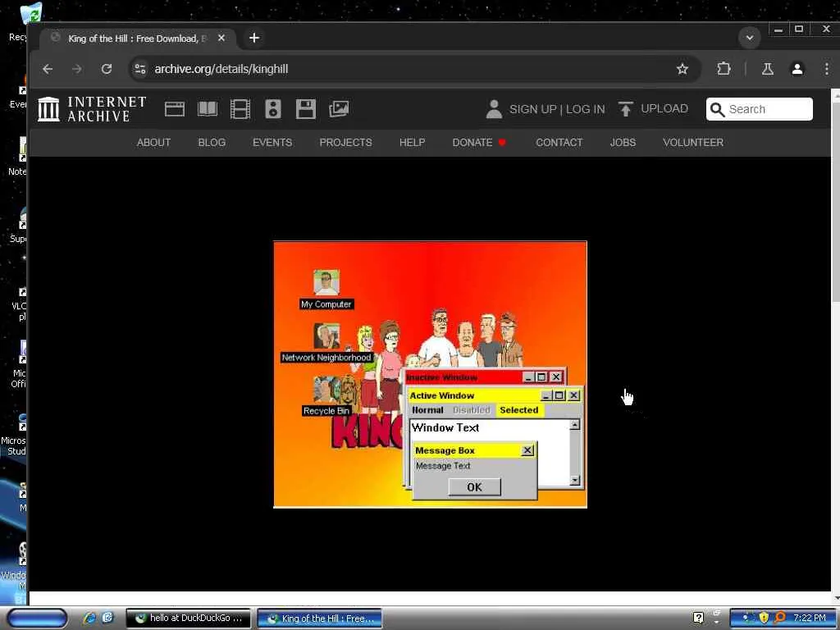View site information icon in address bar
The width and height of the screenshot is (840, 630).
point(140,69)
